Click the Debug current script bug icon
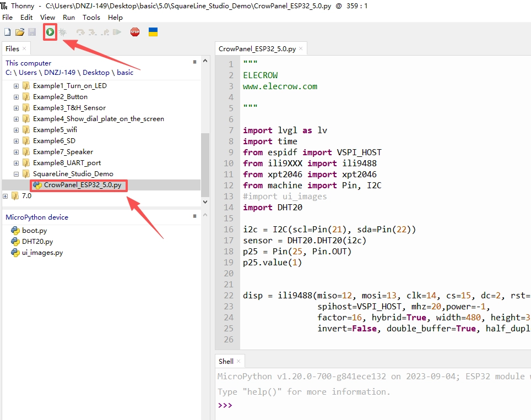This screenshot has width=531, height=420. tap(63, 32)
